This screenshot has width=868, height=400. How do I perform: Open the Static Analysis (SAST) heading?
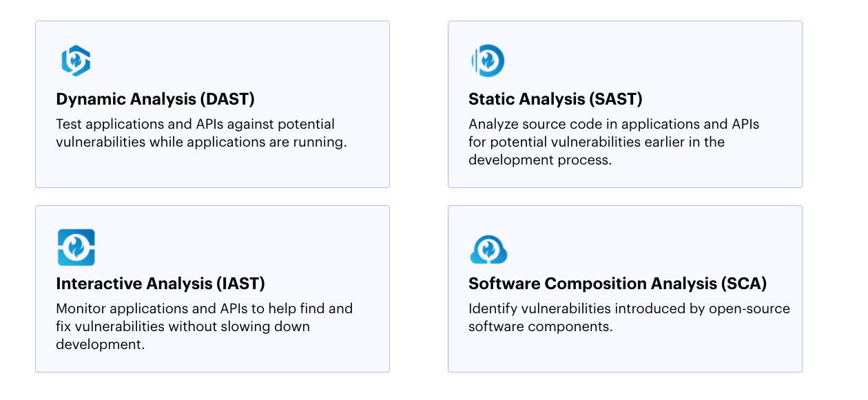click(555, 99)
